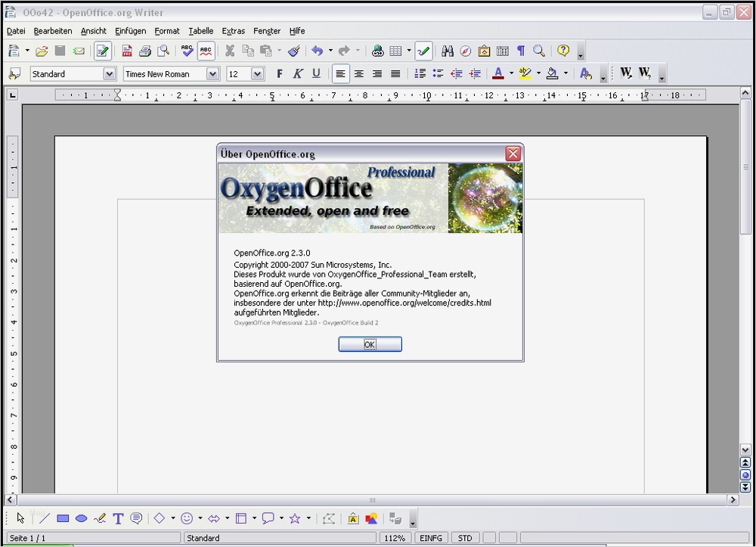Open the Bearbeiten menu
This screenshot has height=547, width=756.
pos(53,31)
